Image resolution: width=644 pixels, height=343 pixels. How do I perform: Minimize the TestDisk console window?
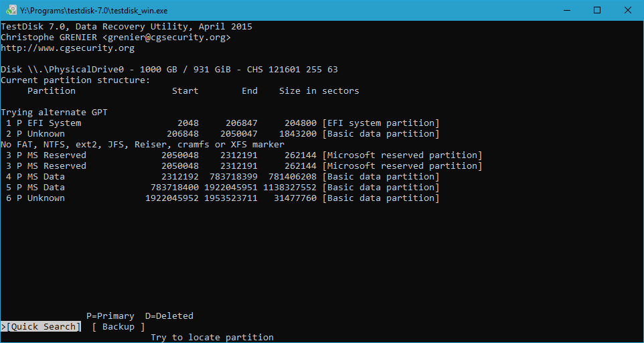[x=566, y=10]
